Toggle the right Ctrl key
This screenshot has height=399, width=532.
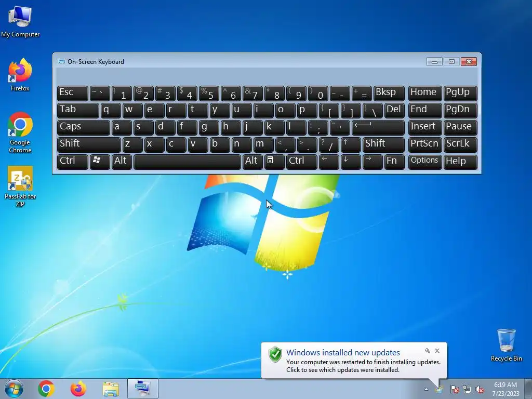coord(302,162)
